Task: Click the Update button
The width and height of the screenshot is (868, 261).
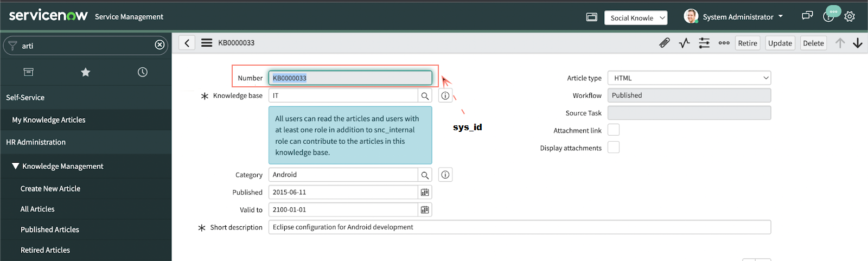Action: point(780,43)
